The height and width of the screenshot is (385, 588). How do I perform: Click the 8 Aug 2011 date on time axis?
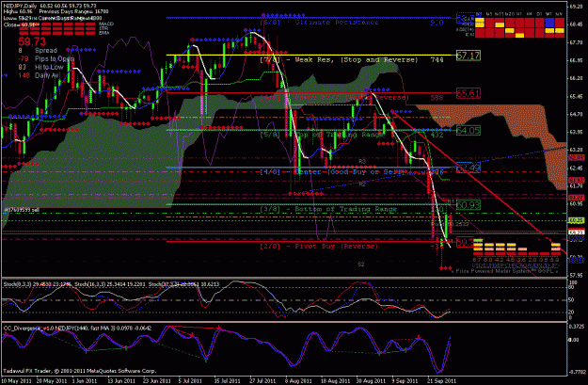pos(298,380)
